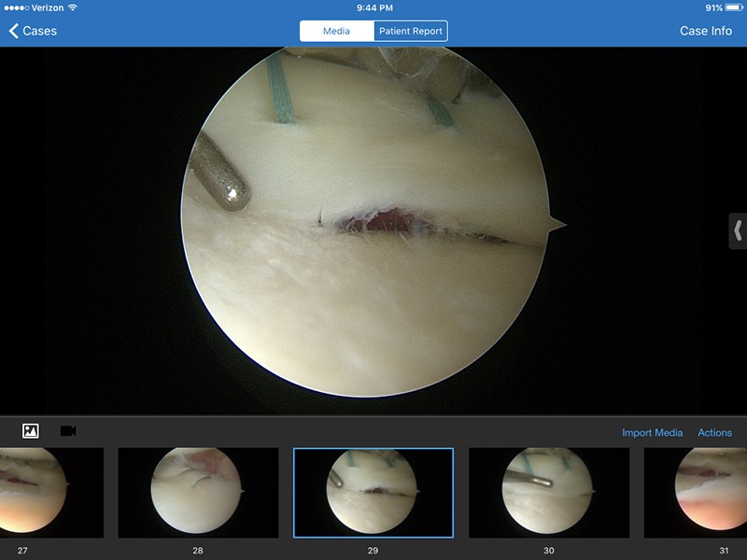Expand the side panel chevron handle
Viewport: 747px width, 560px height.
point(738,231)
